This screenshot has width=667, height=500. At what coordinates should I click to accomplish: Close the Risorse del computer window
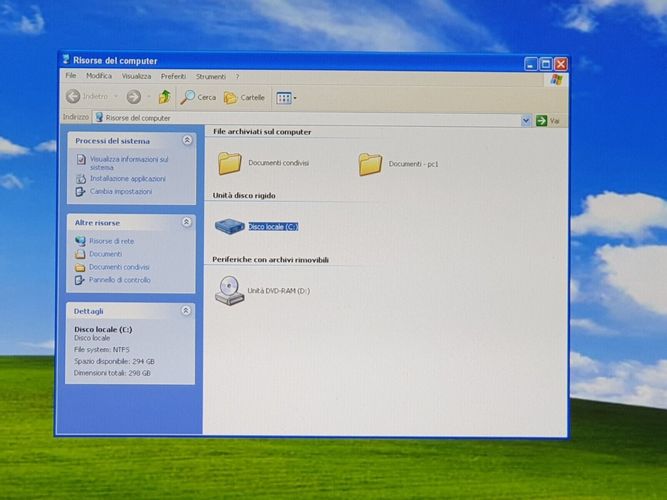pos(561,64)
